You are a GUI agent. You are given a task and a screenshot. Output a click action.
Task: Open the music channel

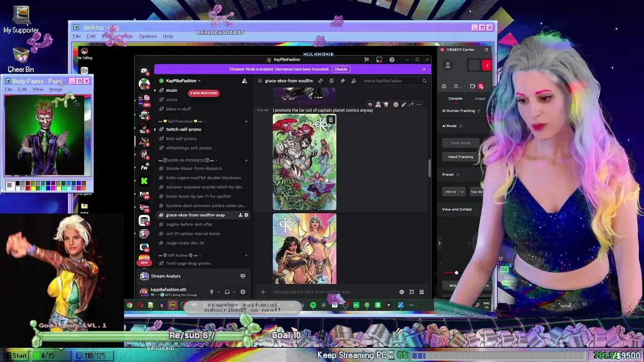[x=172, y=90]
